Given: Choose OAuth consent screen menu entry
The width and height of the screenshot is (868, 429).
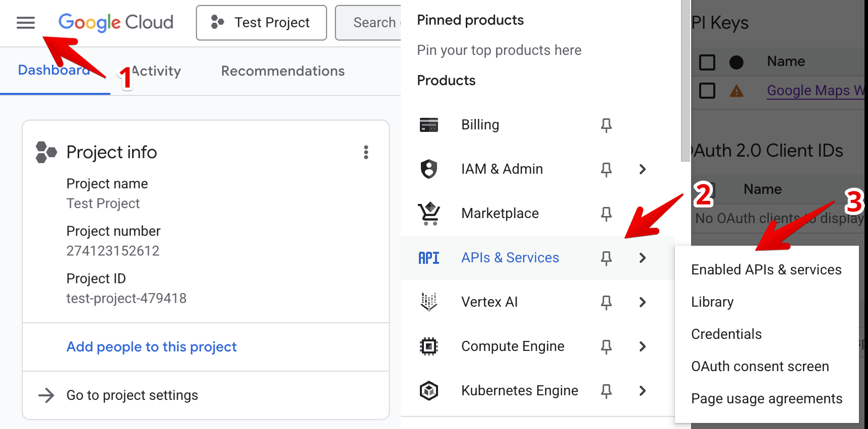Looking at the screenshot, I should 760,367.
